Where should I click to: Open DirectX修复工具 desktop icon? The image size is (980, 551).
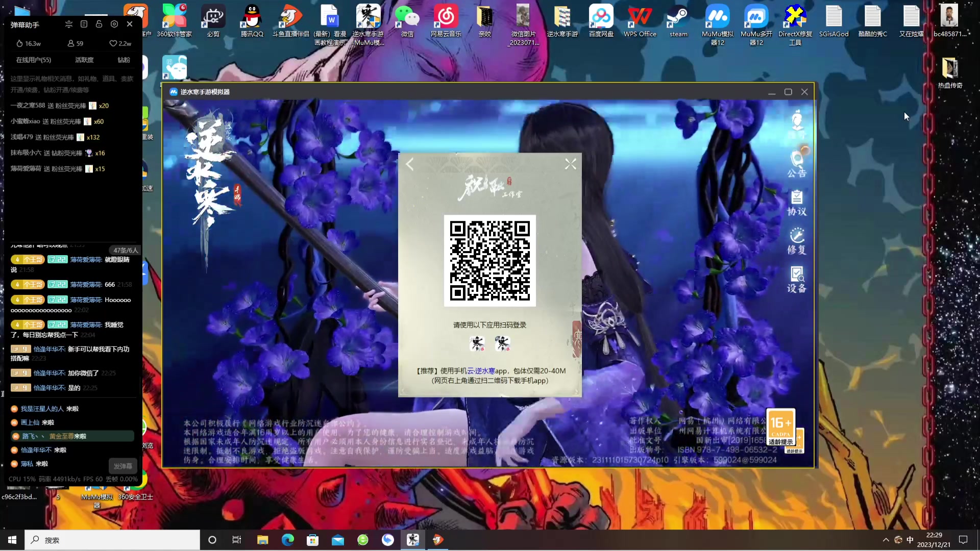795,24
